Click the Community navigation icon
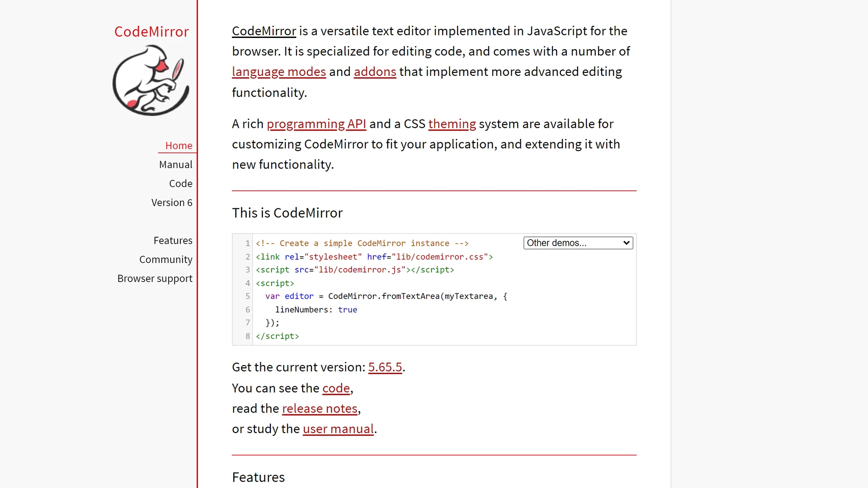 click(x=166, y=259)
